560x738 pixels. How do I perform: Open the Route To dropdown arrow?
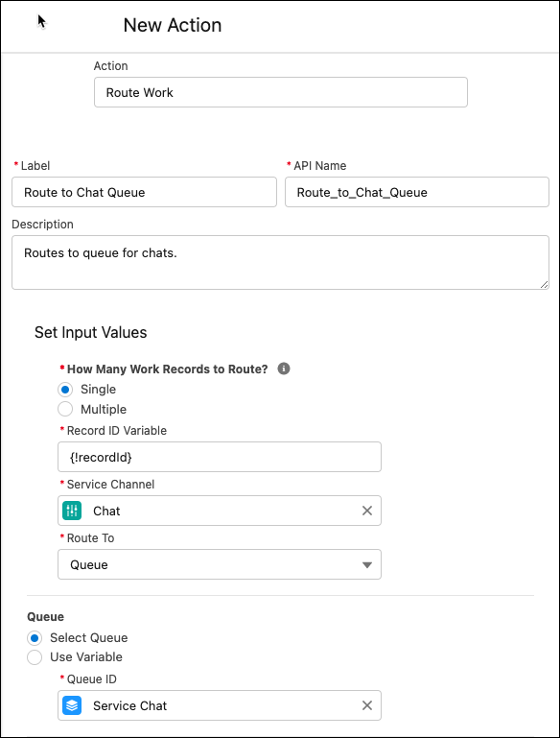pyautogui.click(x=367, y=565)
